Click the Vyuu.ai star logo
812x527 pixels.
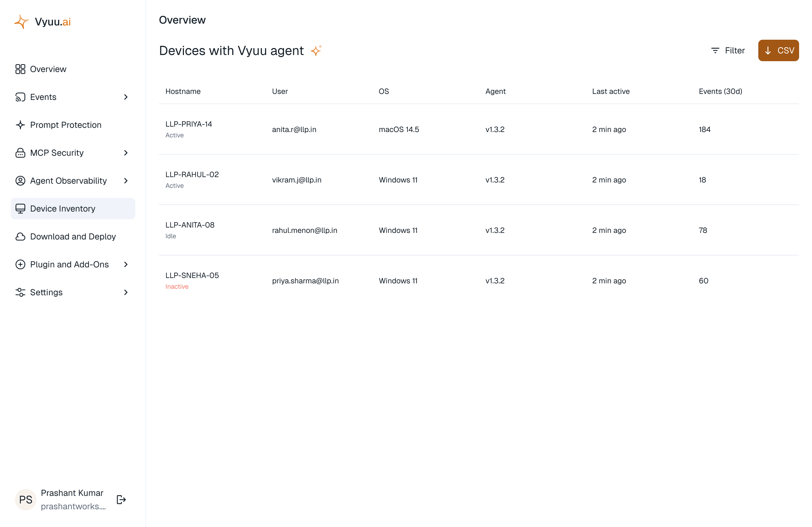(21, 21)
